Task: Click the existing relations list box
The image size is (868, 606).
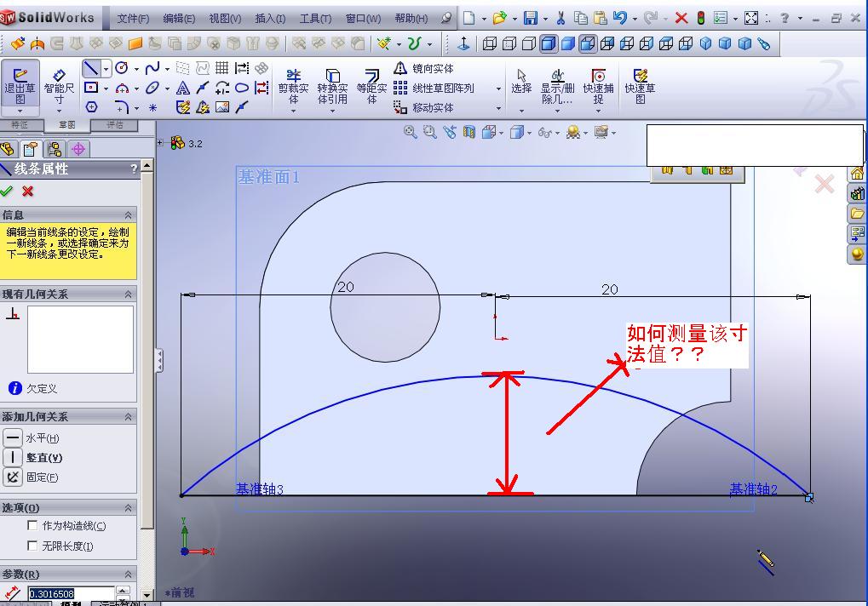Action: point(80,340)
